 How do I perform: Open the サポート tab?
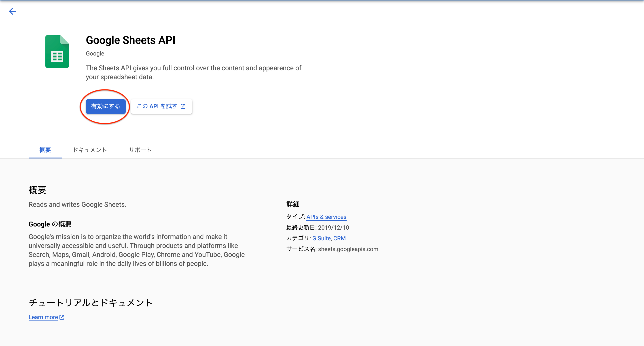click(140, 150)
